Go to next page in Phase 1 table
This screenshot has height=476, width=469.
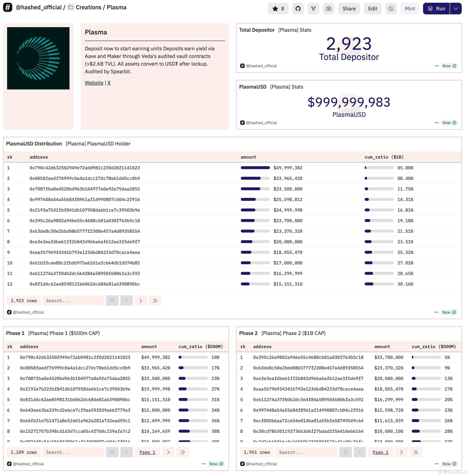click(168, 452)
